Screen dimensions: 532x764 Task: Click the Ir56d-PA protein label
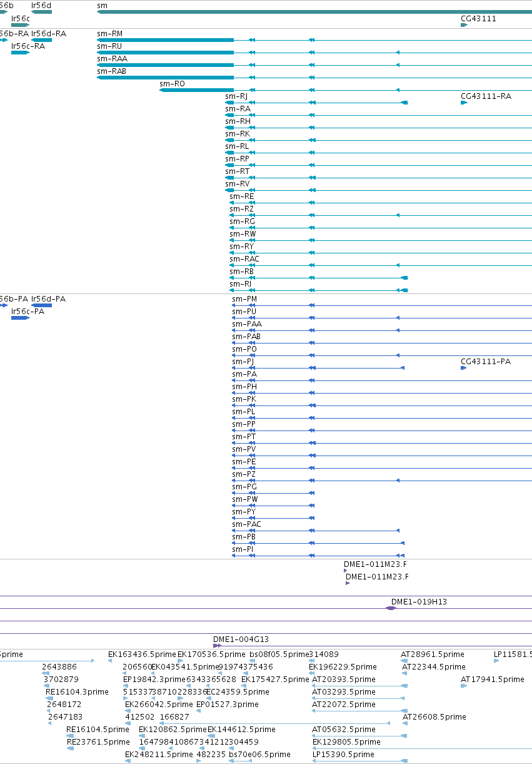coord(49,298)
